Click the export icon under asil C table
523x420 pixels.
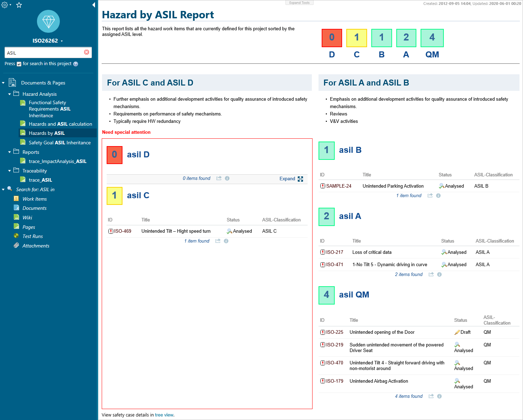(218, 241)
